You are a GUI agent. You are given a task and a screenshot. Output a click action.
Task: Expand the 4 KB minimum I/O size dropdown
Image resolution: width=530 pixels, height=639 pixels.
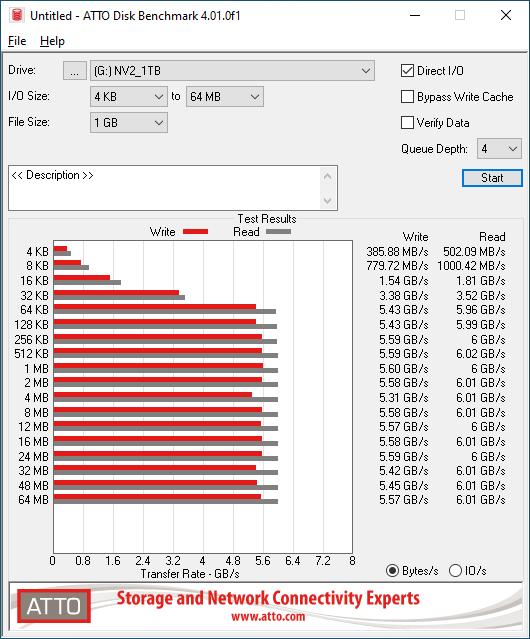point(129,97)
